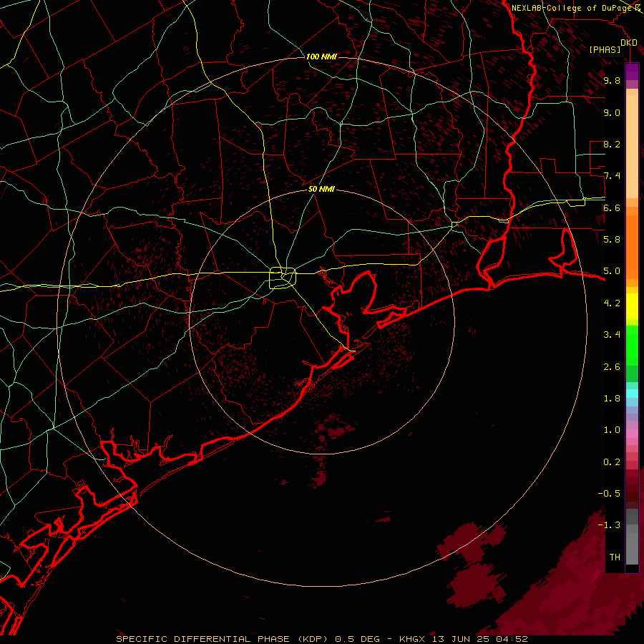Image resolution: width=644 pixels, height=644 pixels.
Task: Click the cyan segment of the color bar
Action: pyautogui.click(x=632, y=394)
